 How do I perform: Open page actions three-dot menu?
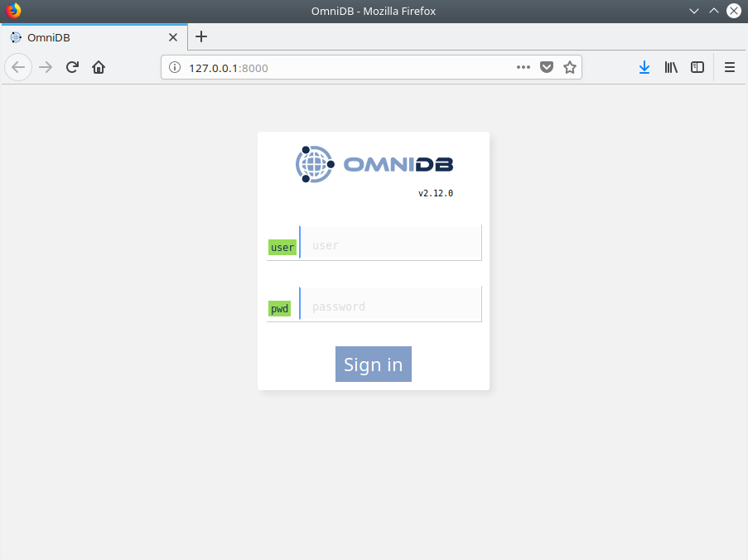pos(524,68)
